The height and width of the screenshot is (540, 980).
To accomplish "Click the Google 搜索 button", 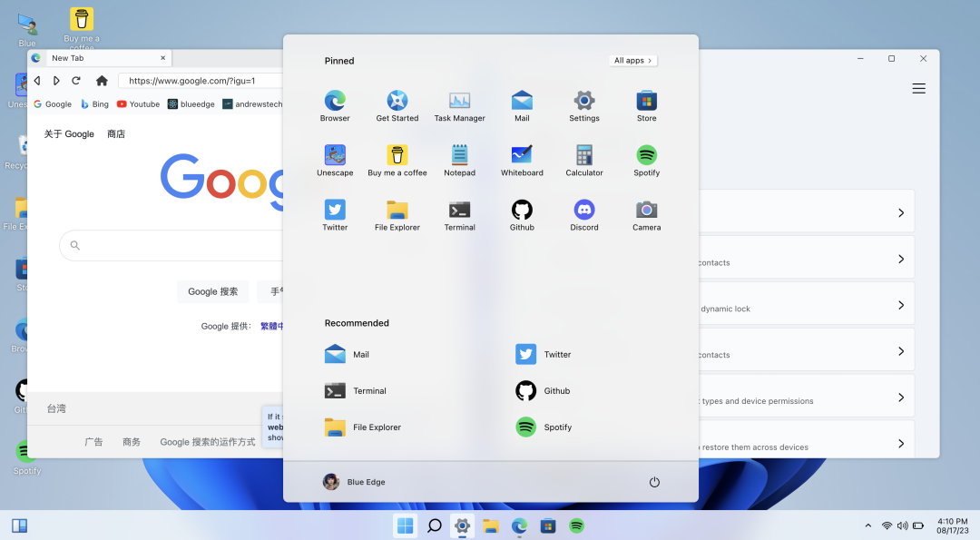I will coord(212,292).
